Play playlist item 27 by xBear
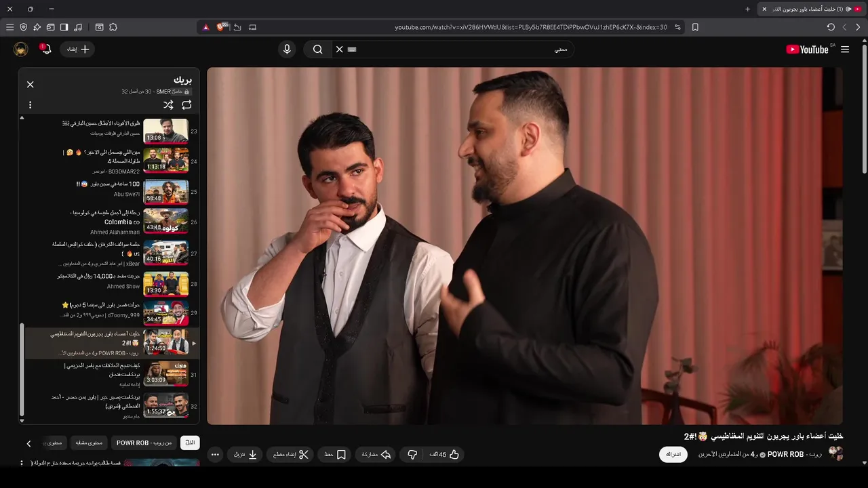 [x=112, y=253]
